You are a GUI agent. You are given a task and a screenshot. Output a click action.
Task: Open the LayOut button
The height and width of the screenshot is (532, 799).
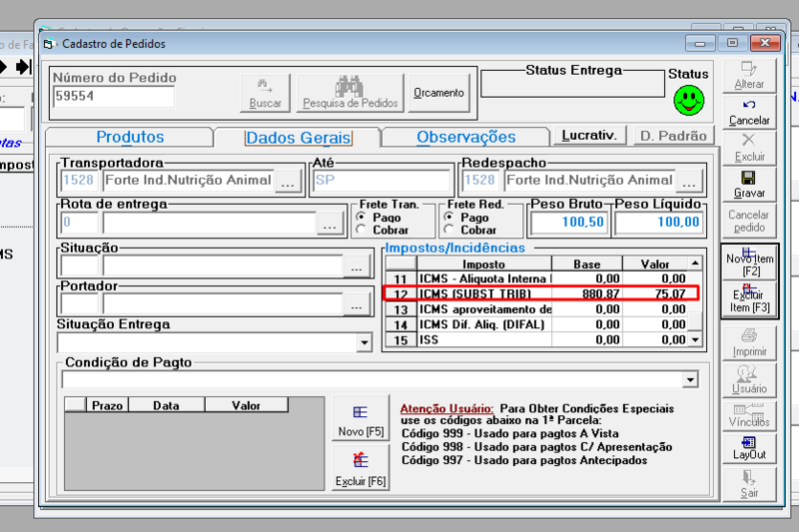[749, 448]
